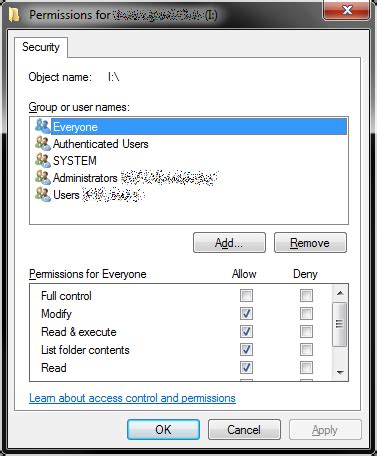Uncheck Allow for Read & execute
This screenshot has height=456, width=377.
pos(246,331)
